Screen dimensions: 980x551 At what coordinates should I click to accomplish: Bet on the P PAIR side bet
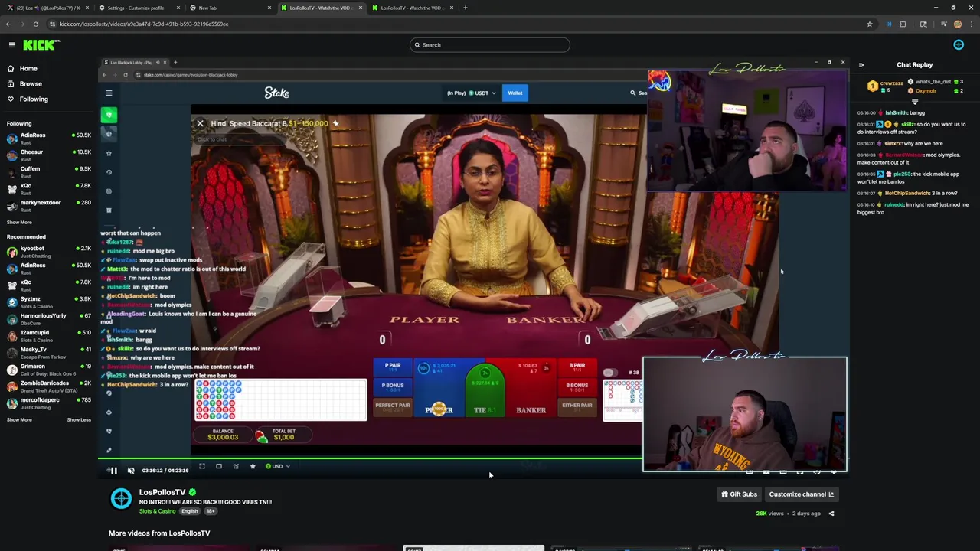point(393,368)
